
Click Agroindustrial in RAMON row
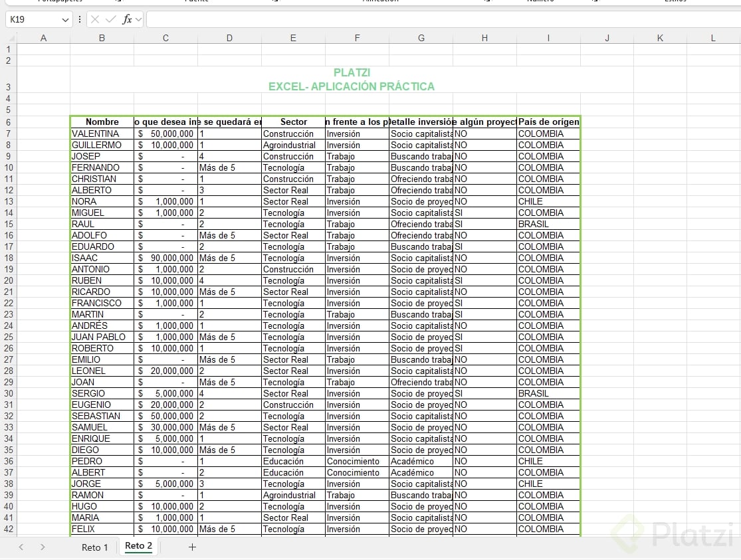pos(294,496)
